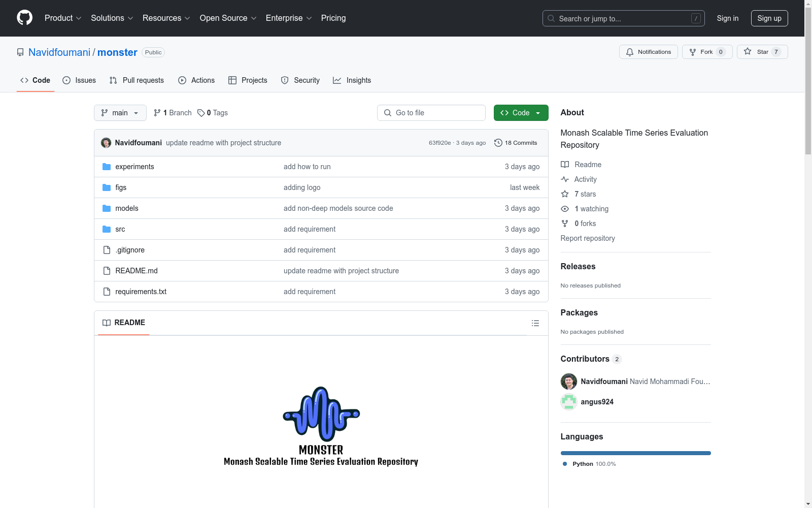812x508 pixels.
Task: Open the README outline icon
Action: 535,323
